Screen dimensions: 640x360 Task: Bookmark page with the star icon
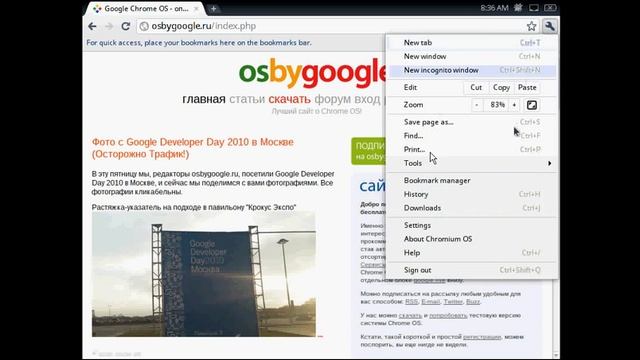[x=531, y=26]
